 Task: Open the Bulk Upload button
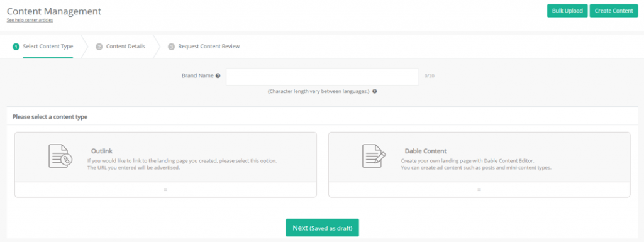567,11
